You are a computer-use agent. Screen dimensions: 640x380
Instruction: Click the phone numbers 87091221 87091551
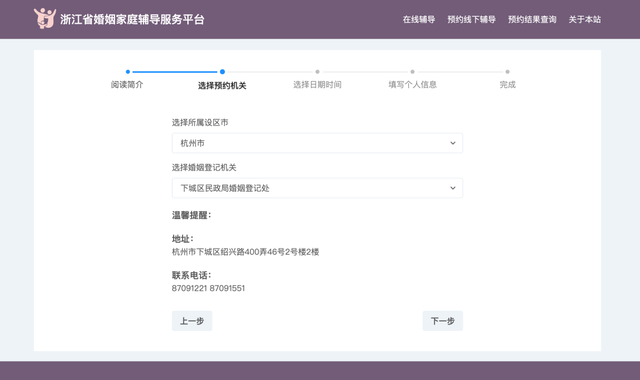[x=208, y=288]
